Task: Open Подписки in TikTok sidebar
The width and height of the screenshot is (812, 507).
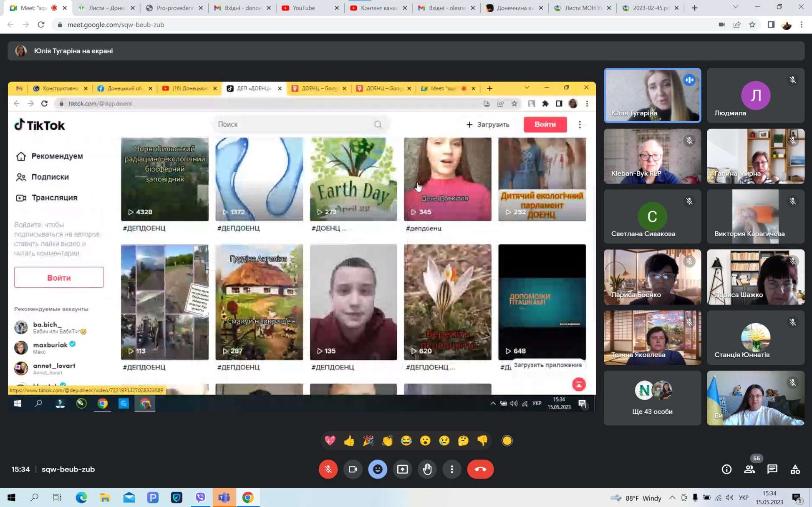Action: [x=42, y=177]
